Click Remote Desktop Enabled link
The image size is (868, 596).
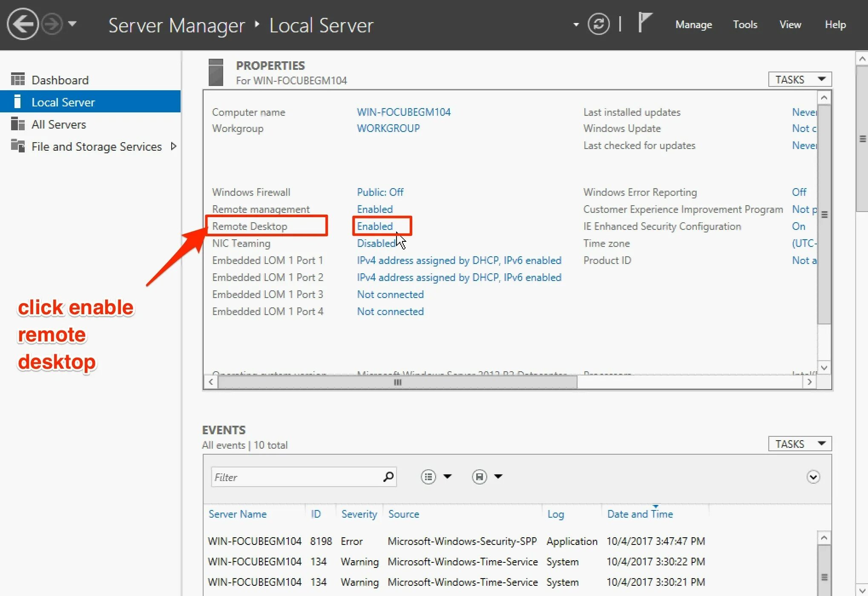point(375,226)
